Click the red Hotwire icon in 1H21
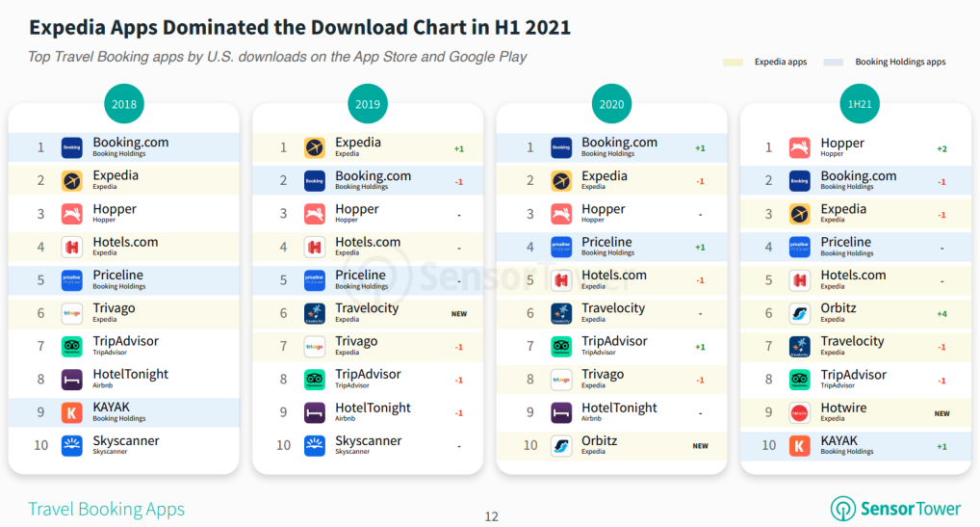The width and height of the screenshot is (980, 527). click(799, 412)
